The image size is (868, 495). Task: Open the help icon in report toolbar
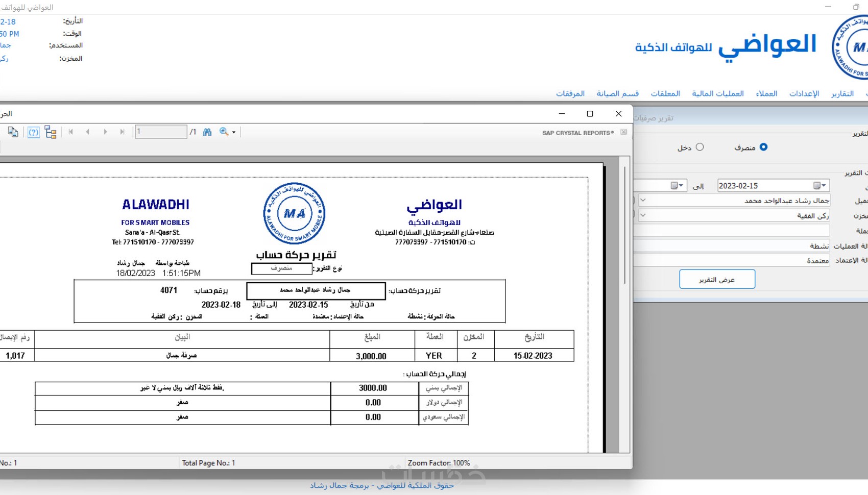pos(33,132)
